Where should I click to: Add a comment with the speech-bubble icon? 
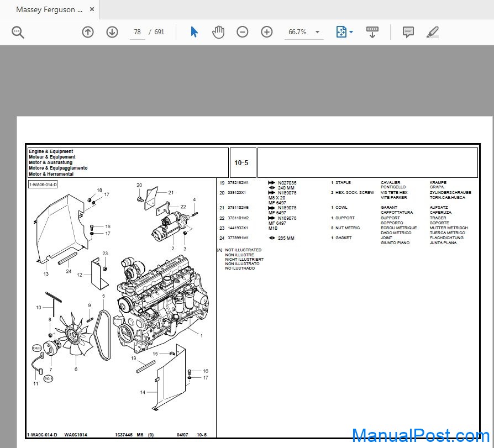point(408,32)
